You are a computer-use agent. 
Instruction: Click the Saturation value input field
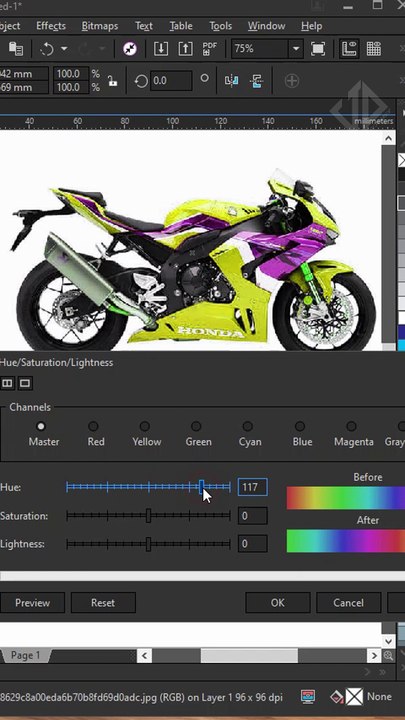253,516
